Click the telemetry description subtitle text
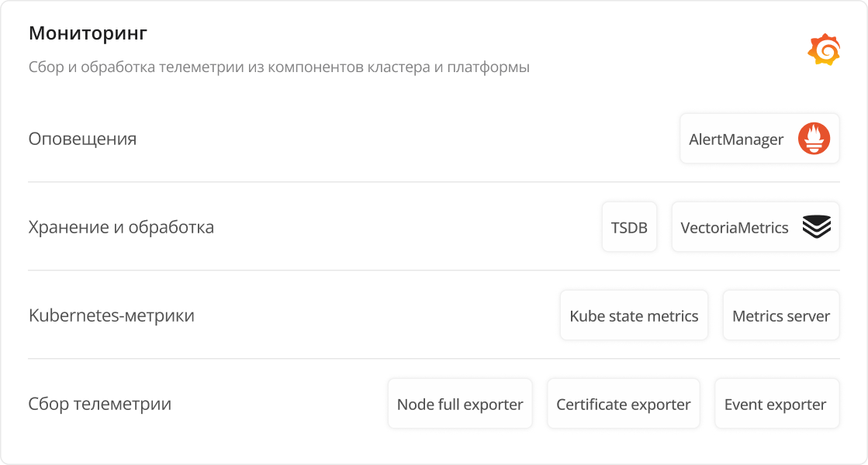 [x=278, y=67]
